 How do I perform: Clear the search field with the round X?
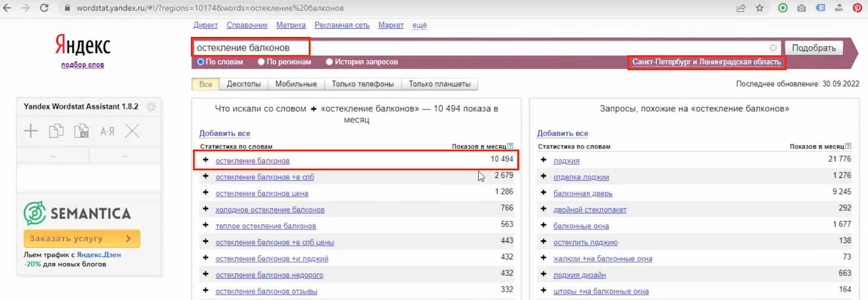[x=773, y=48]
